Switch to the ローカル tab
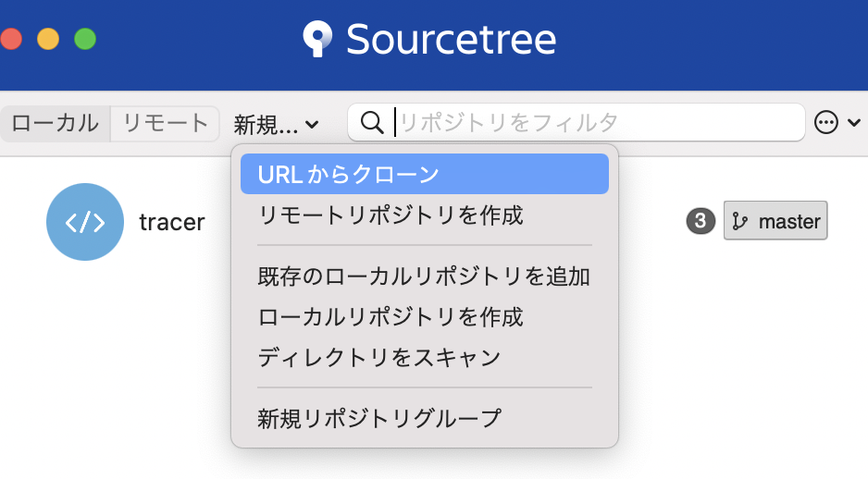 pos(56,123)
